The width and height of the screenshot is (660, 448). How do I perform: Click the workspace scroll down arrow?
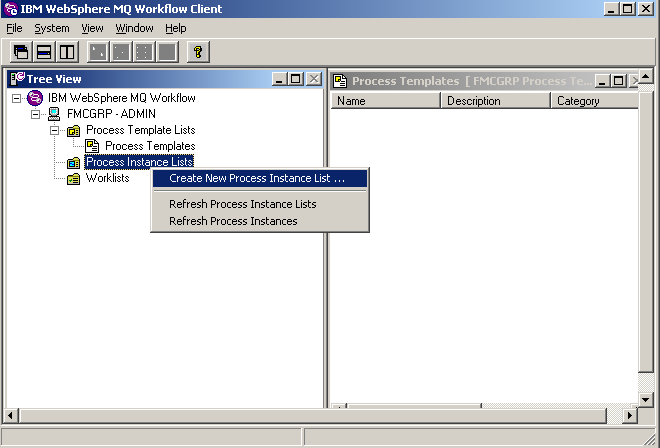(x=646, y=399)
